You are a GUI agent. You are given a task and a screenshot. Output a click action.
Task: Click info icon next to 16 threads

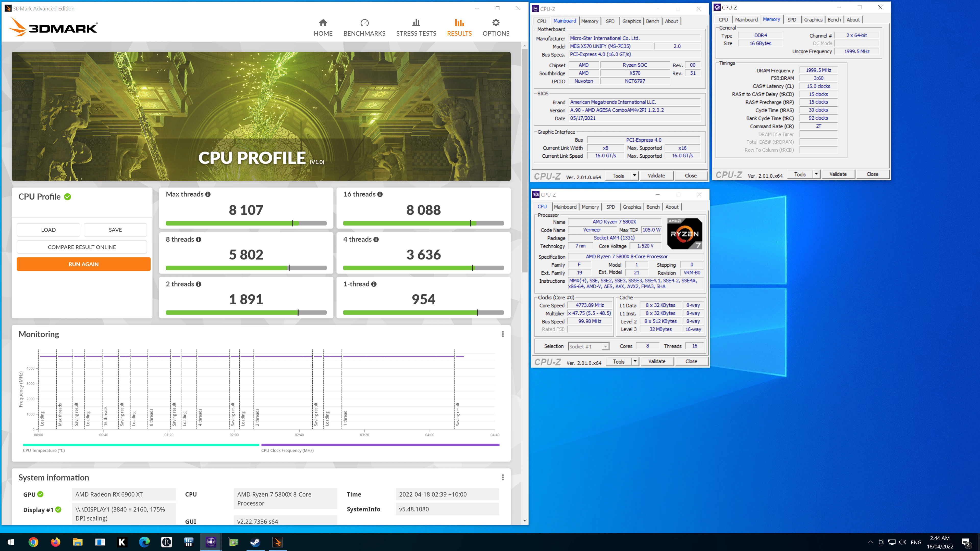coord(380,194)
